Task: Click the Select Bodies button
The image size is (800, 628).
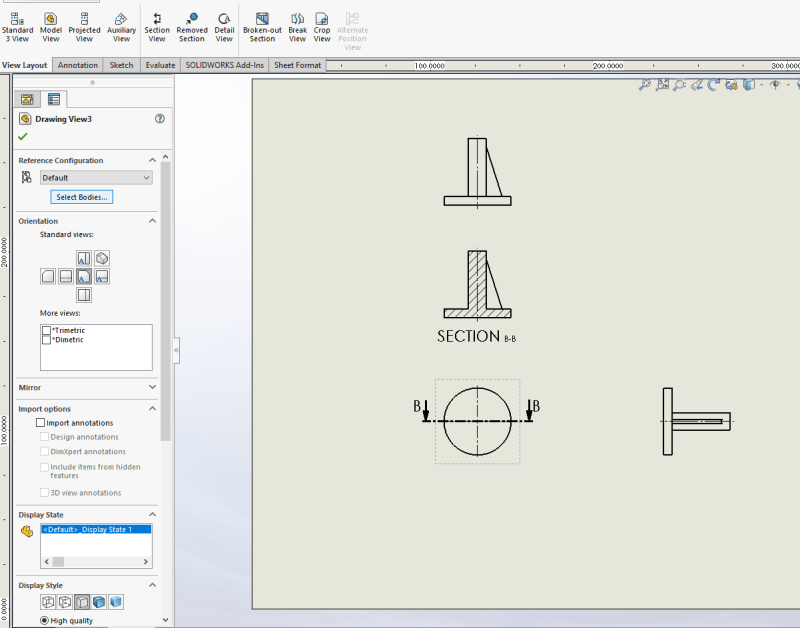Action: 82,197
